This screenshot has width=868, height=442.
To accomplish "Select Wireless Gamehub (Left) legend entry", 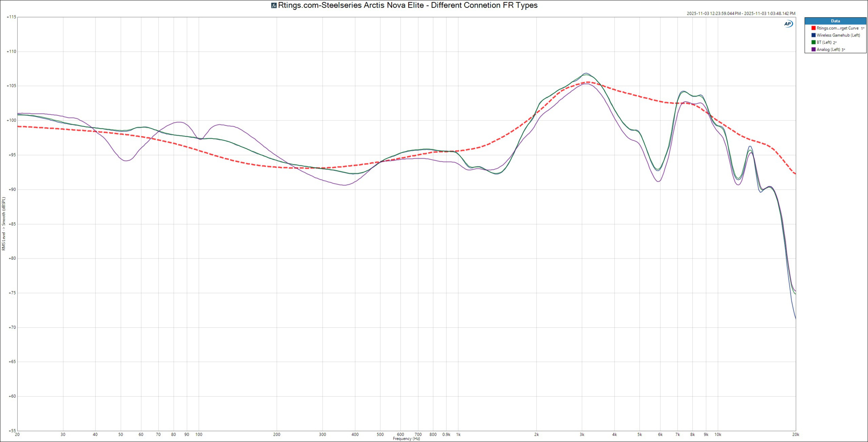I will click(838, 35).
